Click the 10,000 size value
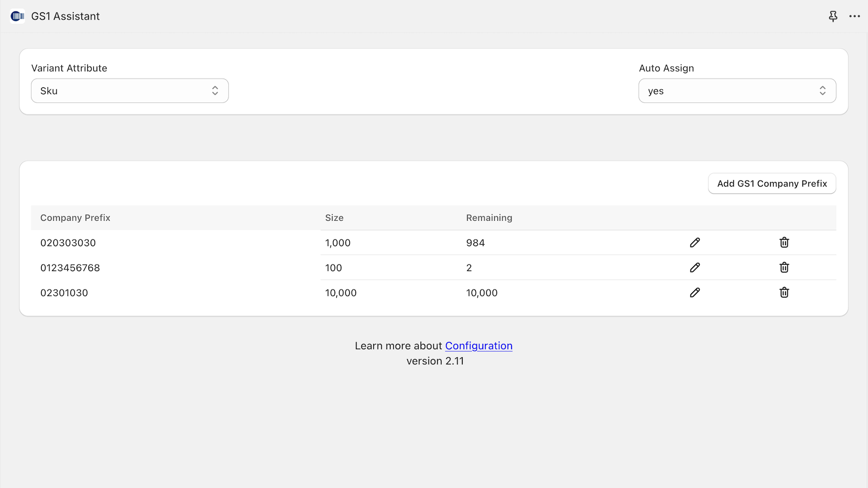 [x=341, y=293]
